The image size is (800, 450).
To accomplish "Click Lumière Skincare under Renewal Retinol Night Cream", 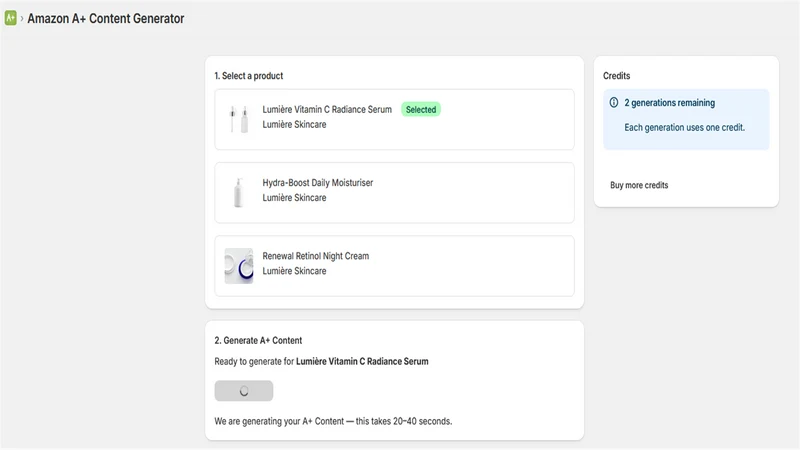I will pyautogui.click(x=294, y=271).
